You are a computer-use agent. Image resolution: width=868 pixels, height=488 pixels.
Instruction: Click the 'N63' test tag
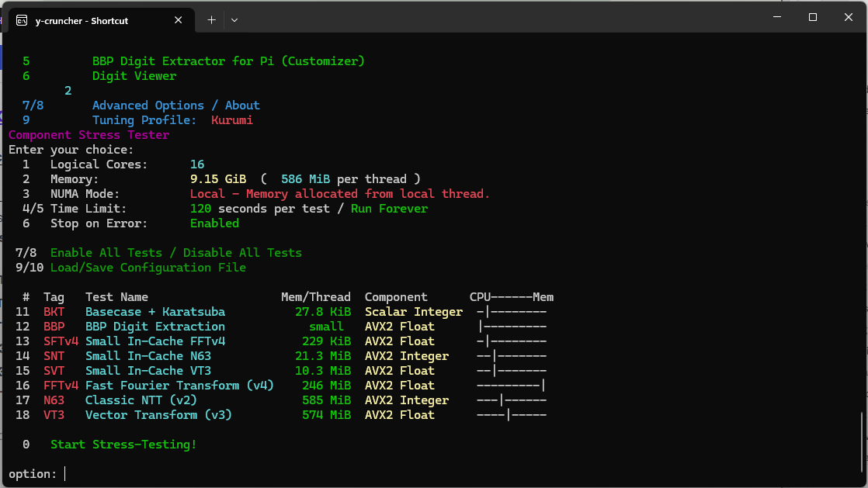pyautogui.click(x=54, y=400)
